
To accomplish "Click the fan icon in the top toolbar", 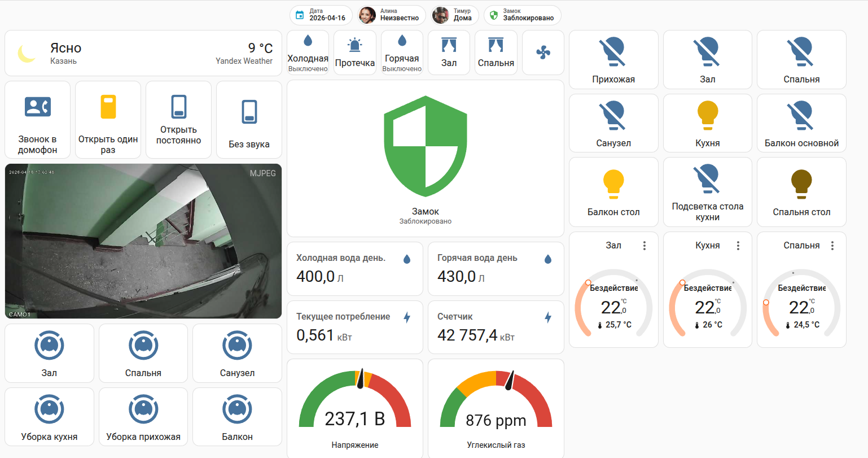I will point(542,52).
